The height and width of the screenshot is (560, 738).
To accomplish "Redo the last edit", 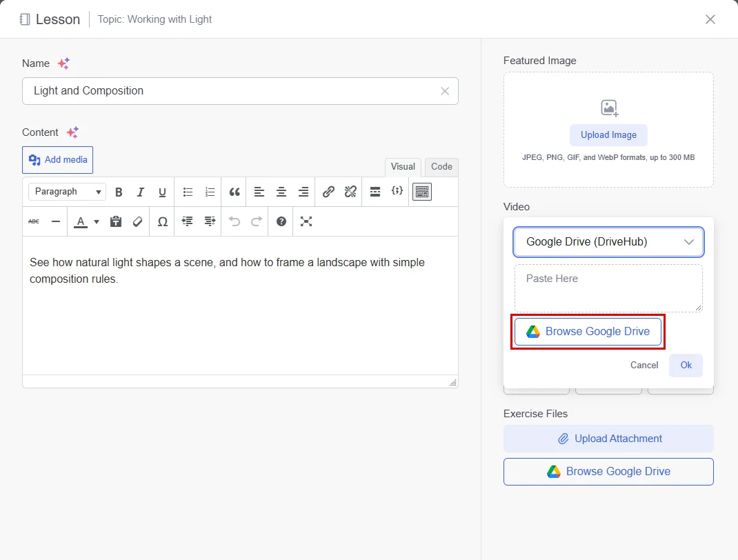I will click(x=257, y=221).
